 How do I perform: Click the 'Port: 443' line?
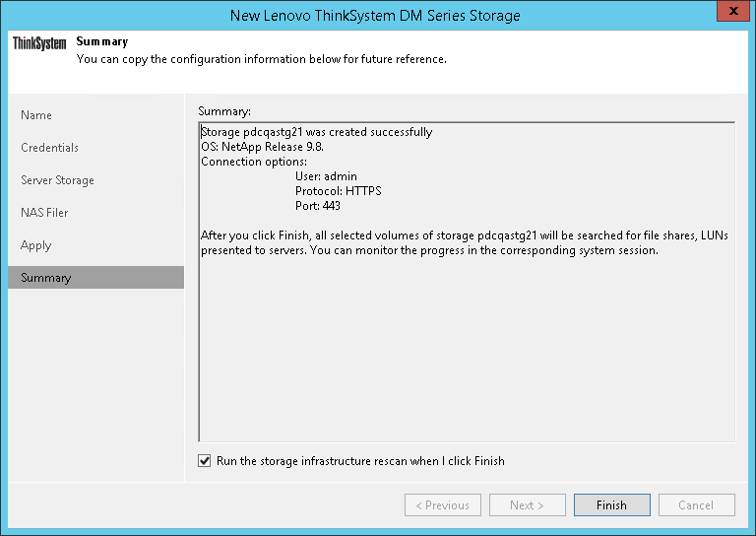(x=318, y=206)
